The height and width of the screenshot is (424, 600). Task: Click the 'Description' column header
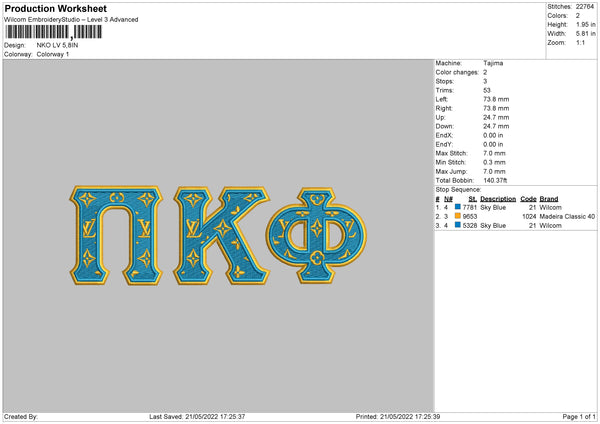[498, 199]
